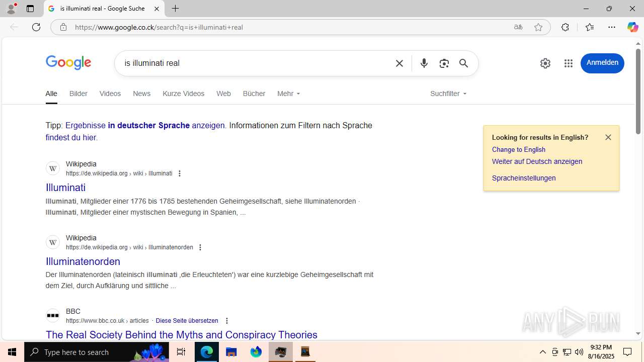Click the Ergebnisse in deutscher Sprache anzeigen link
The height and width of the screenshot is (362, 644).
pyautogui.click(x=145, y=125)
